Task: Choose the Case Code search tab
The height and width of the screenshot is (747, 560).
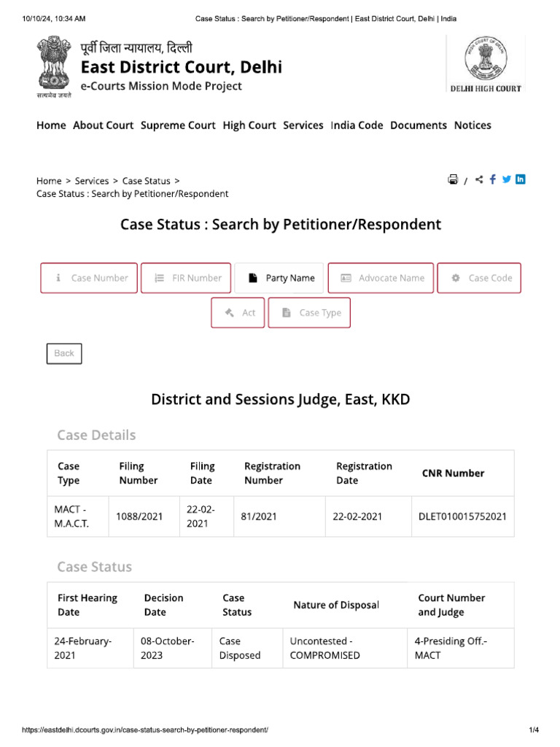Action: [x=479, y=278]
